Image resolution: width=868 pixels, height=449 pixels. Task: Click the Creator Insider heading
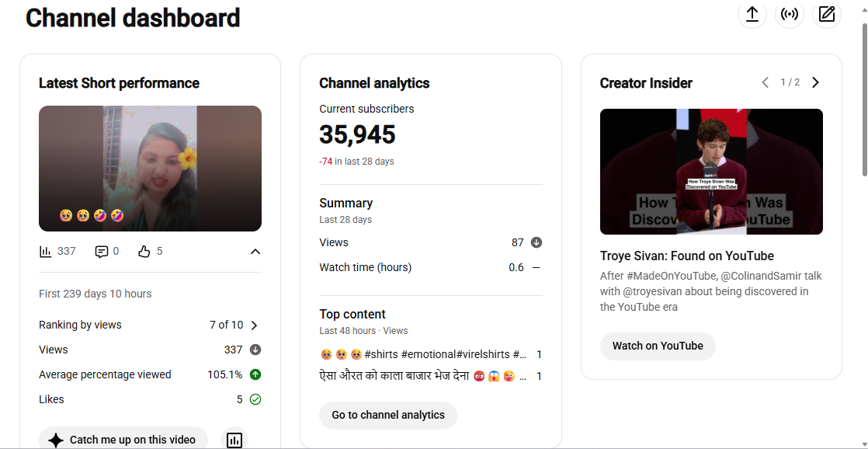pos(646,83)
